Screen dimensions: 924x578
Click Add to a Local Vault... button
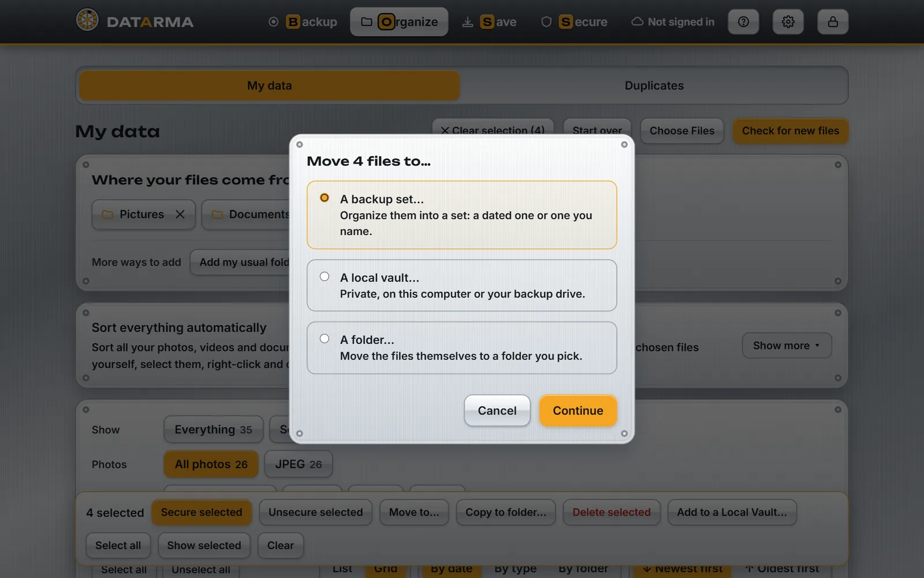point(732,512)
